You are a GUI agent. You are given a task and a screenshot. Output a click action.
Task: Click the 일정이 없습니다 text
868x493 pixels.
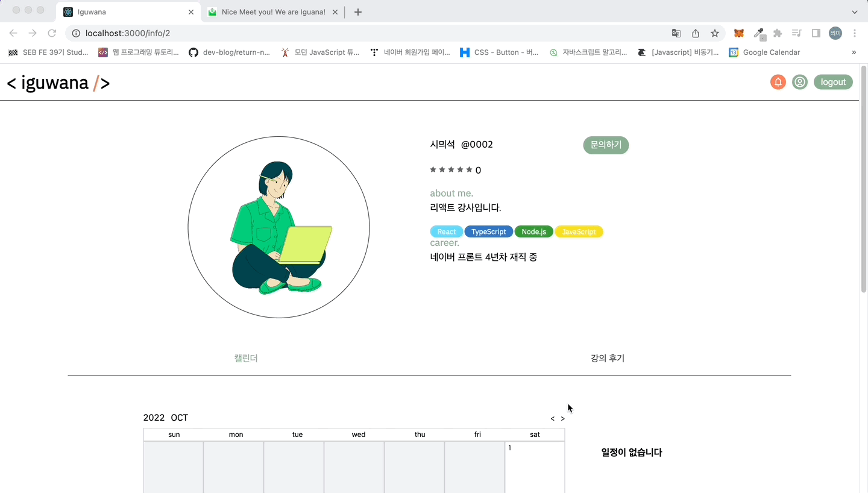(x=632, y=452)
